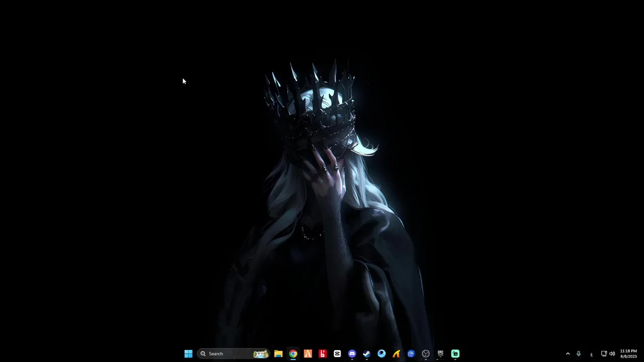This screenshot has height=362, width=644.
Task: Open the Windows Start menu
Action: [x=188, y=353]
